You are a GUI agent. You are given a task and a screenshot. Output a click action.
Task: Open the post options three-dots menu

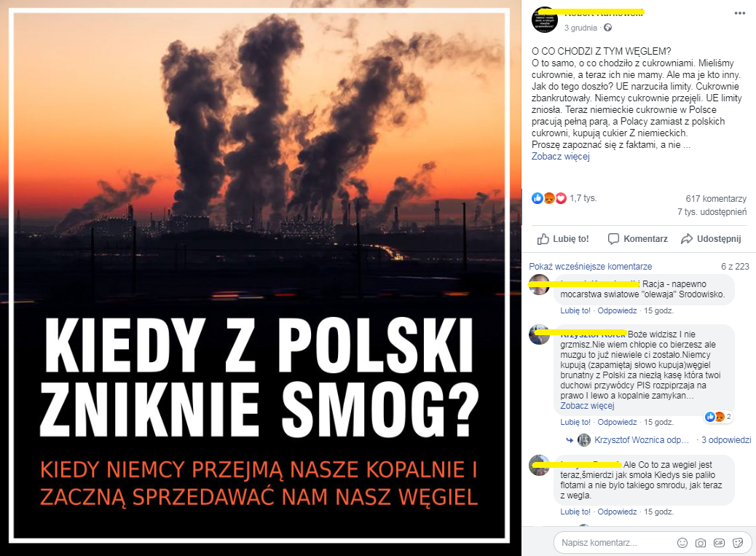tap(739, 14)
